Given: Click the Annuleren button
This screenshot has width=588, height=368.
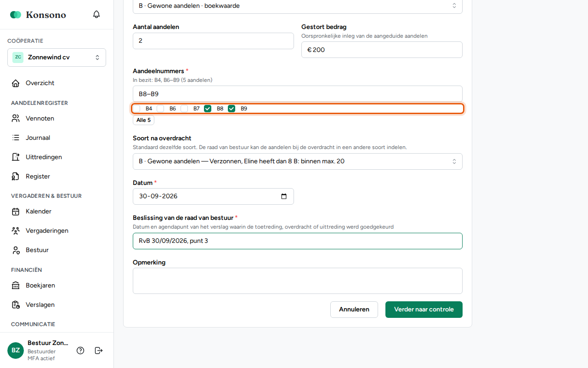Looking at the screenshot, I should pos(354,310).
